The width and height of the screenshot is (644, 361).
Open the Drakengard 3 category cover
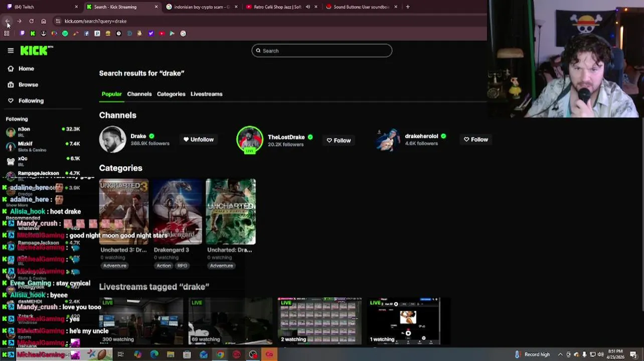pyautogui.click(x=177, y=211)
